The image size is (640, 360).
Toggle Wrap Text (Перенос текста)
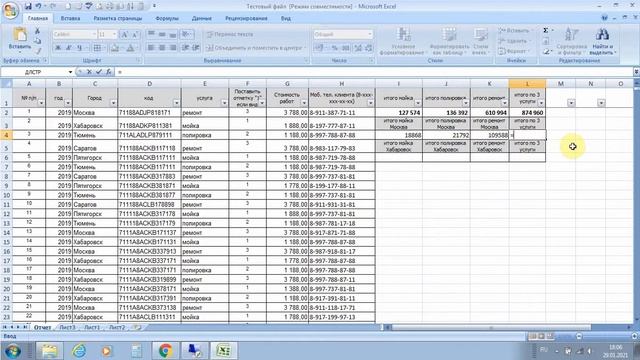pos(230,34)
